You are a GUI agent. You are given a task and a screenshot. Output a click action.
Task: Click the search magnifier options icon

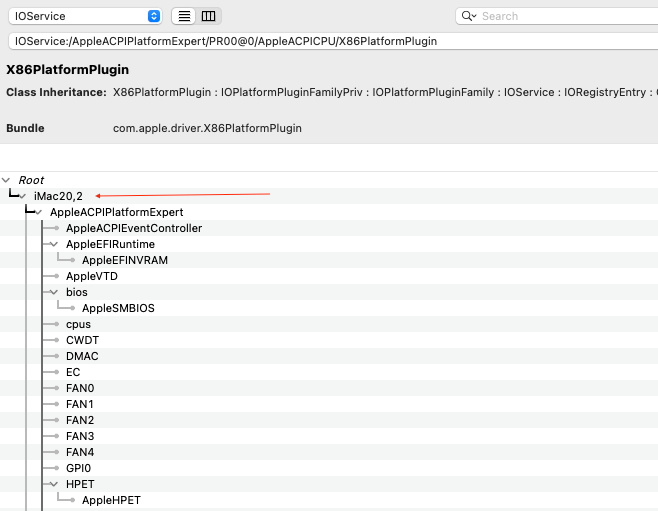click(x=469, y=16)
